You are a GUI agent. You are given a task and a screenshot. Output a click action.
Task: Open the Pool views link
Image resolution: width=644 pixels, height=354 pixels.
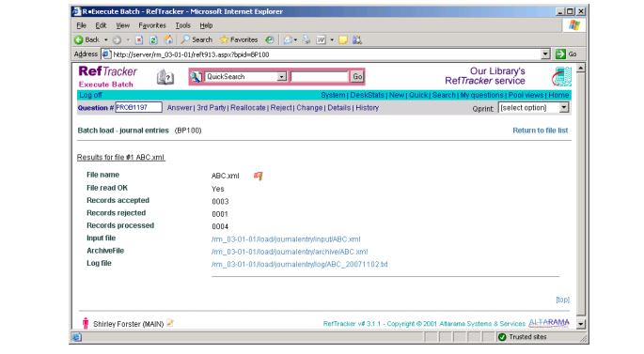coord(526,95)
